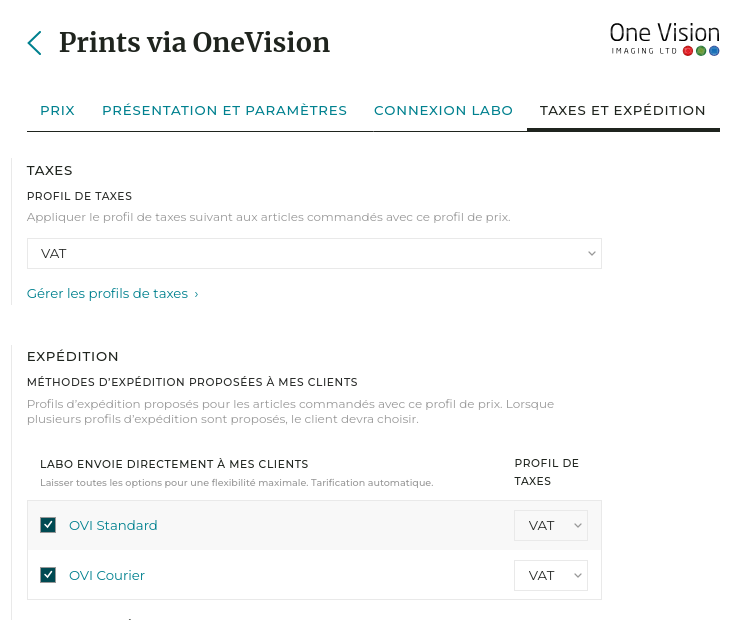
Task: Select the Taxes et Expédition tab
Action: pyautogui.click(x=623, y=111)
